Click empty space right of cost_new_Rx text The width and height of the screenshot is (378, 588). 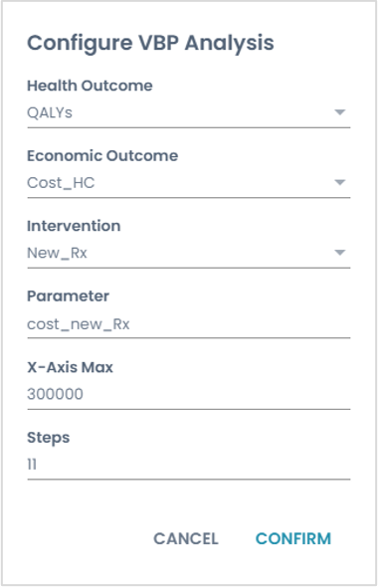pos(240,324)
